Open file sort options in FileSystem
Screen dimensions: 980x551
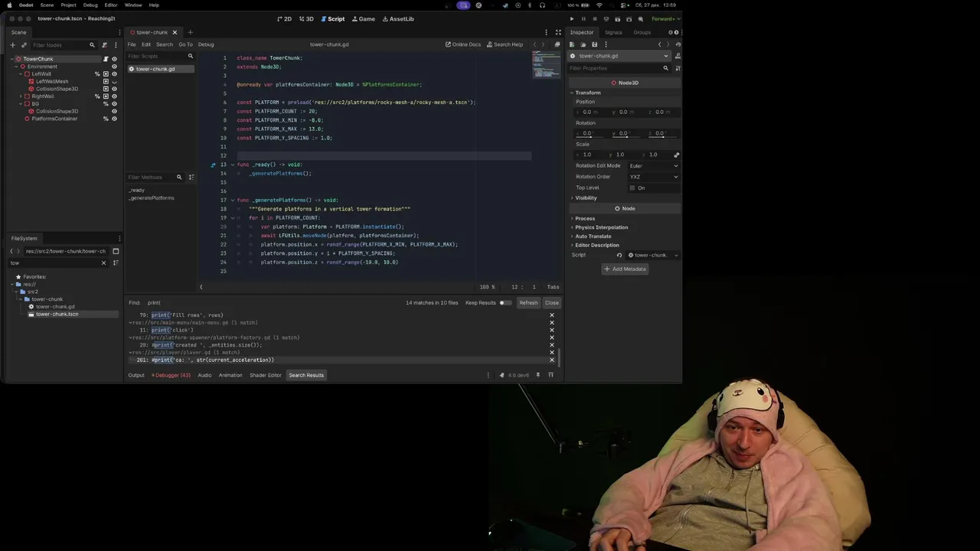click(116, 263)
